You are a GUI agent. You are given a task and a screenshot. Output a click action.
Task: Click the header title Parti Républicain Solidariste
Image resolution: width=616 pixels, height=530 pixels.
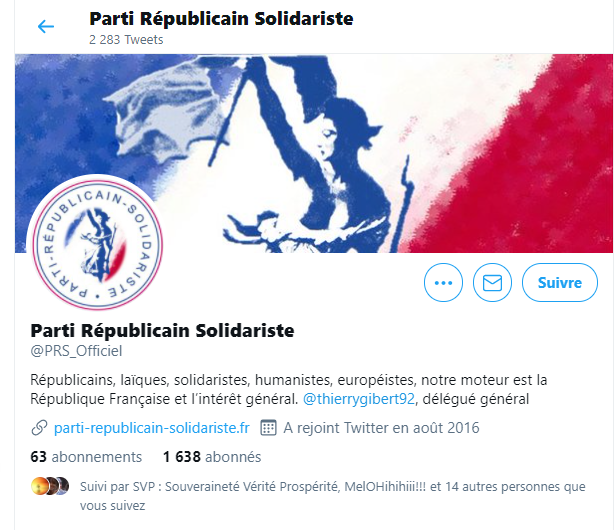(221, 18)
